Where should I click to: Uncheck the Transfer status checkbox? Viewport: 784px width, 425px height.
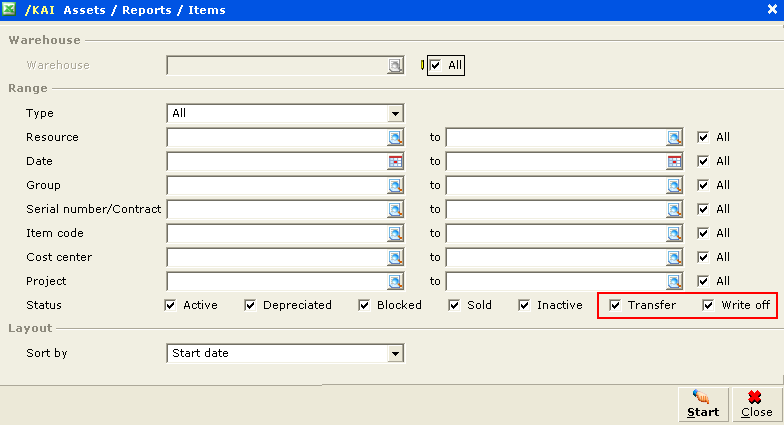click(615, 305)
